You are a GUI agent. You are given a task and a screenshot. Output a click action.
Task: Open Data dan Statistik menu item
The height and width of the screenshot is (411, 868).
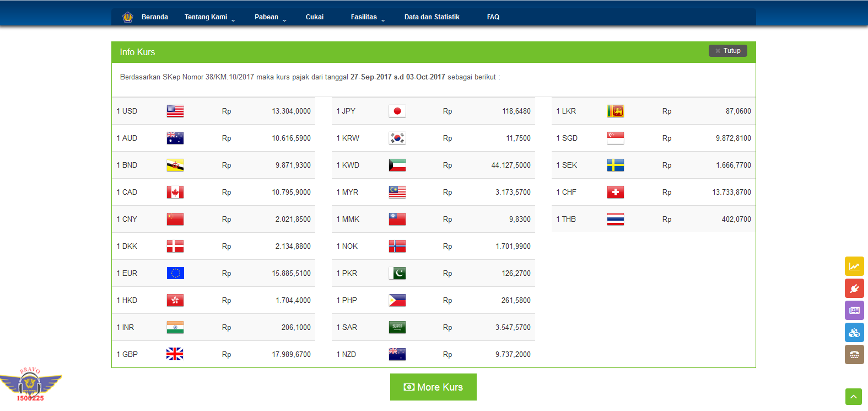point(432,17)
